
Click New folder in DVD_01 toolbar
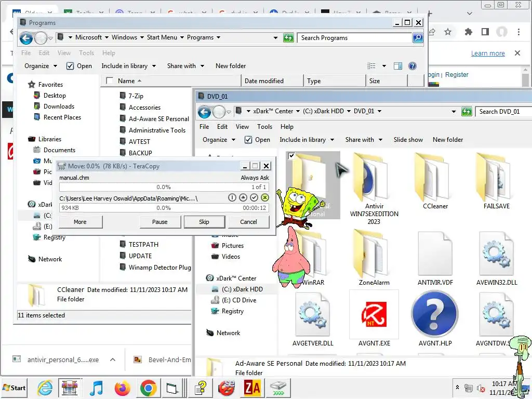pos(447,140)
